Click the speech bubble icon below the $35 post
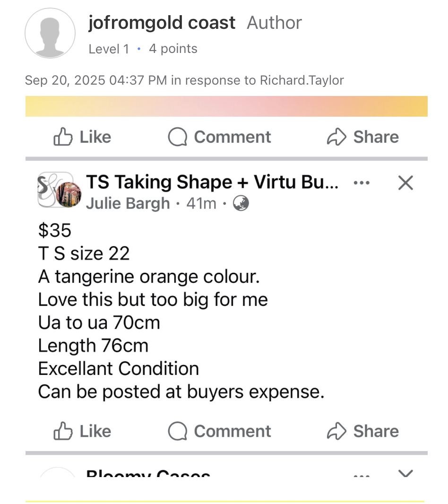 click(177, 431)
